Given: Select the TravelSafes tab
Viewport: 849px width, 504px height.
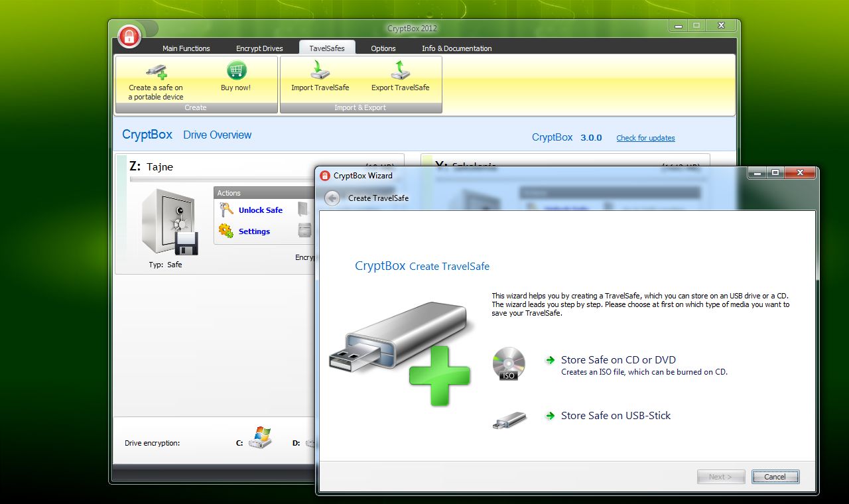Looking at the screenshot, I should pyautogui.click(x=327, y=48).
